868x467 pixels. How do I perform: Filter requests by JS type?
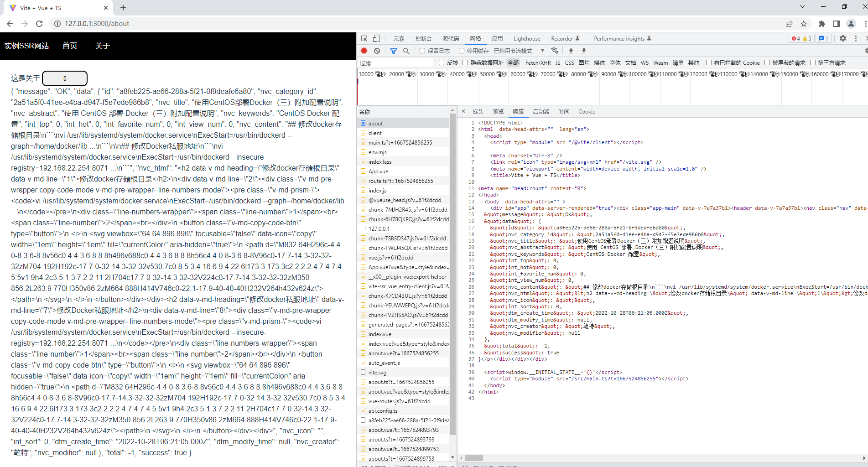(558, 62)
